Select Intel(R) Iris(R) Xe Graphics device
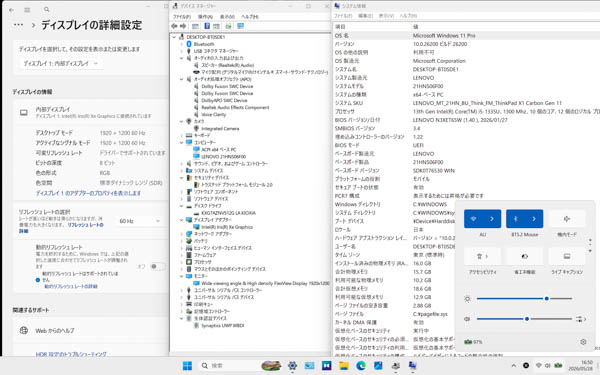This screenshot has height=375, width=600. (227, 227)
